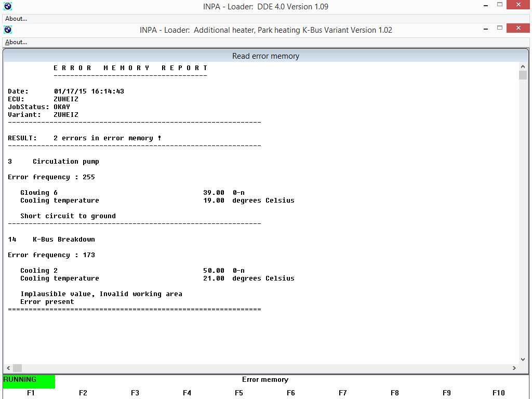532x399 pixels.
Task: Click 'JobStatus: OKAY' line
Action: (39, 107)
